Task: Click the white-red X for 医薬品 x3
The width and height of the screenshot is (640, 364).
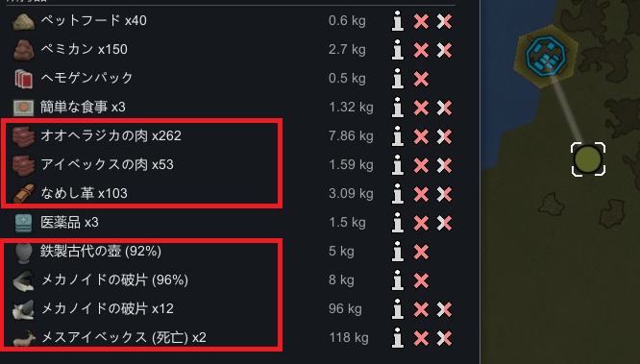Action: [x=444, y=223]
